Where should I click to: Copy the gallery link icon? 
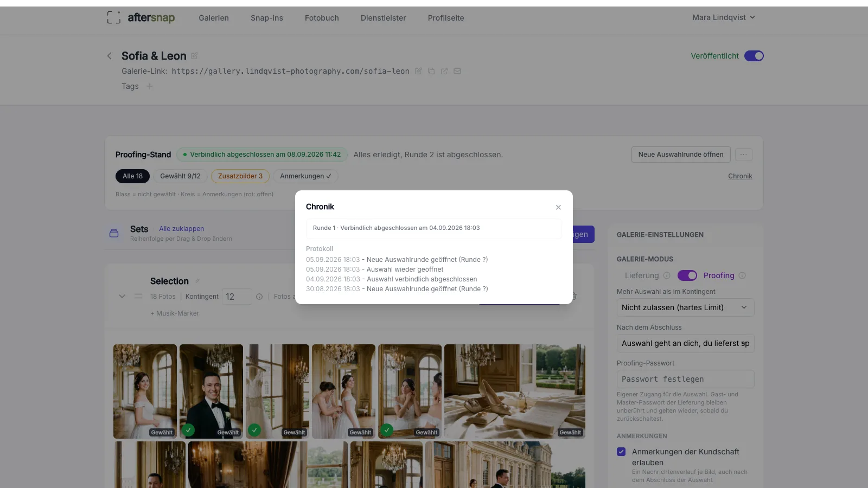(x=431, y=71)
